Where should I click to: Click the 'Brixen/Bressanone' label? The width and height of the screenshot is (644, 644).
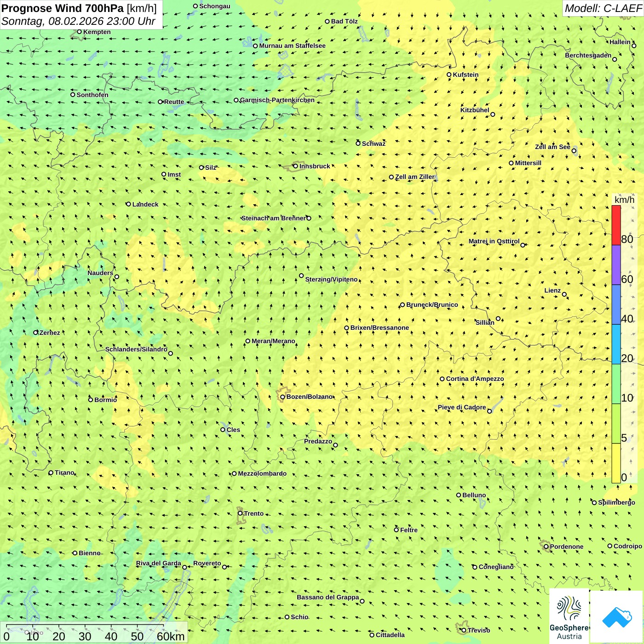coord(379,328)
